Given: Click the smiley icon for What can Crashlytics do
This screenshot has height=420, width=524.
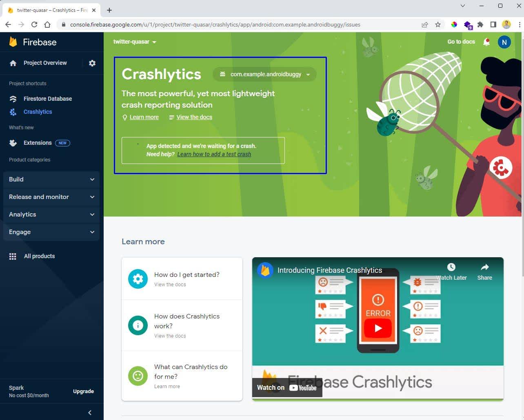Looking at the screenshot, I should [138, 376].
